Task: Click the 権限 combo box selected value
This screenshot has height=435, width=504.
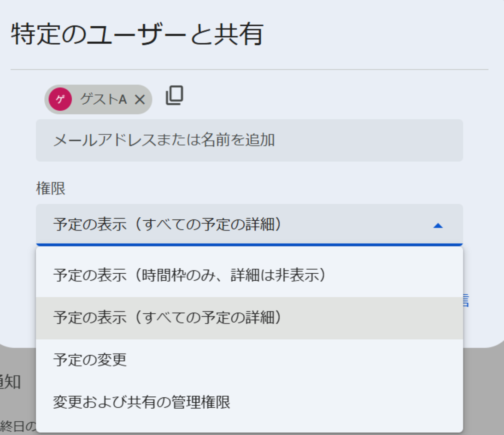Action: (167, 224)
